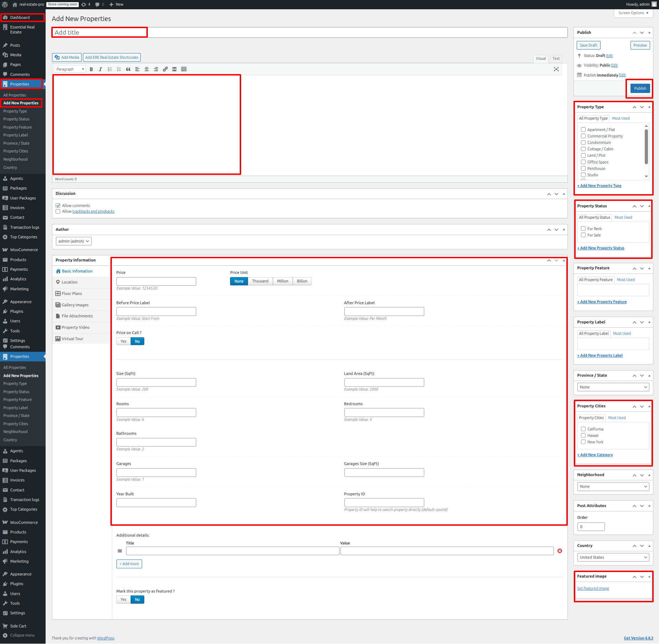Click the insert link icon
Viewport: 659px width, 644px height.
pyautogui.click(x=165, y=69)
